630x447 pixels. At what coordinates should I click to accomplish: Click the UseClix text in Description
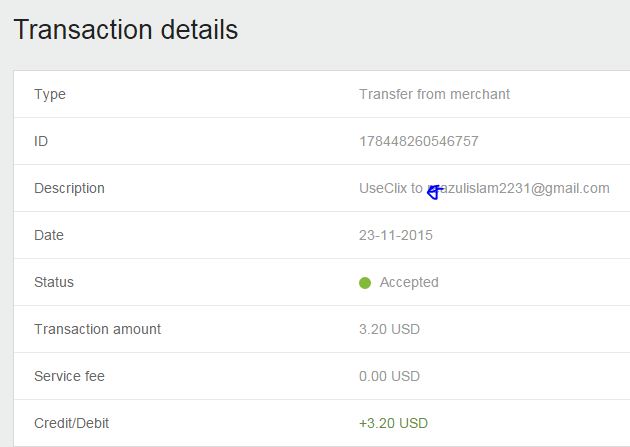pyautogui.click(x=382, y=188)
